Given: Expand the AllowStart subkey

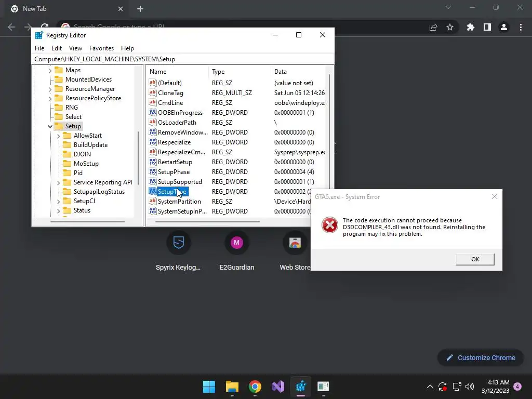Looking at the screenshot, I should click(x=58, y=136).
